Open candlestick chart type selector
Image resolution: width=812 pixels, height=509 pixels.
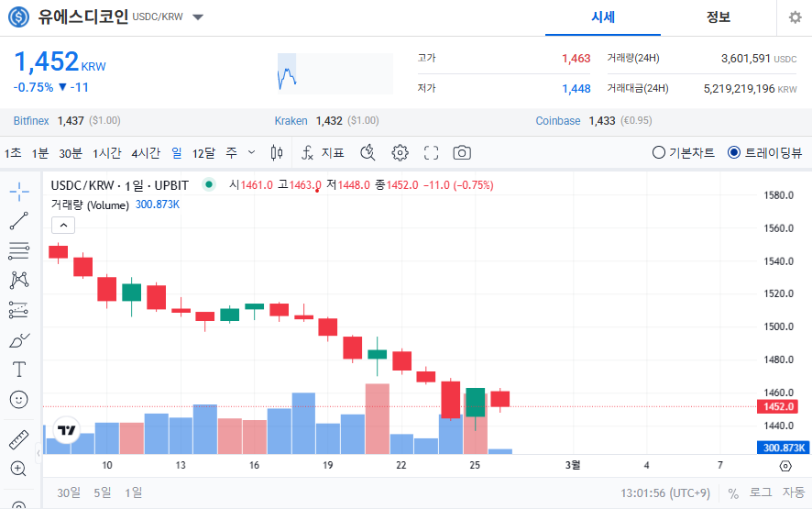(x=277, y=153)
